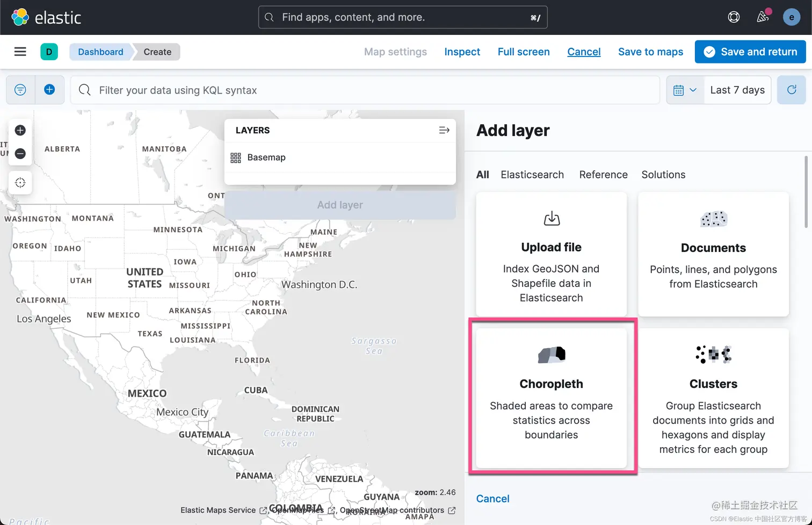This screenshot has height=525, width=812.
Task: Open the newsfeed party icon
Action: 763,17
